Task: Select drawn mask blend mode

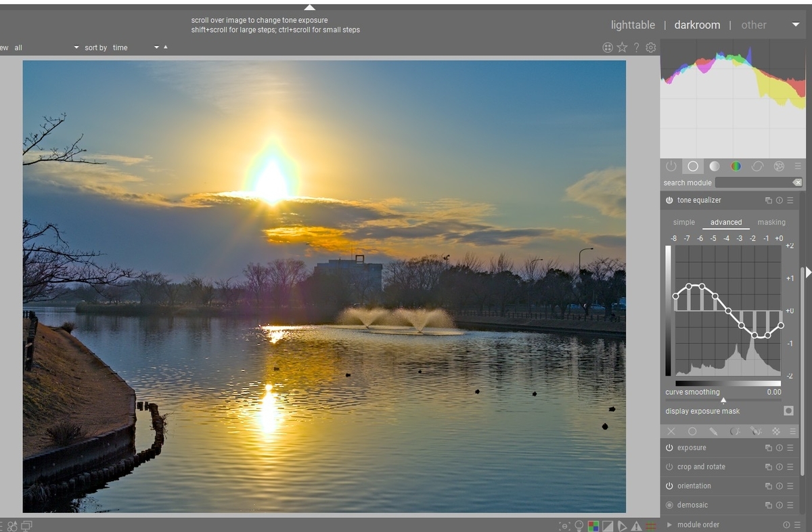Action: coord(713,431)
